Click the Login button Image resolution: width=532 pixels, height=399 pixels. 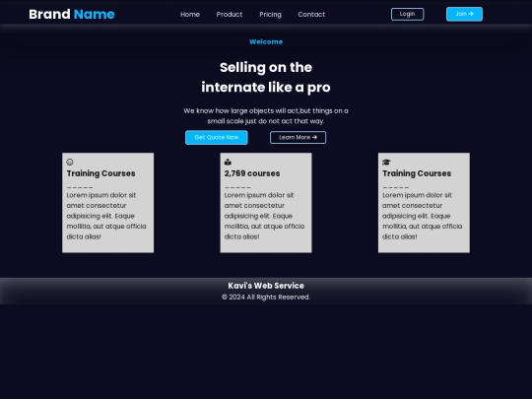coord(407,14)
